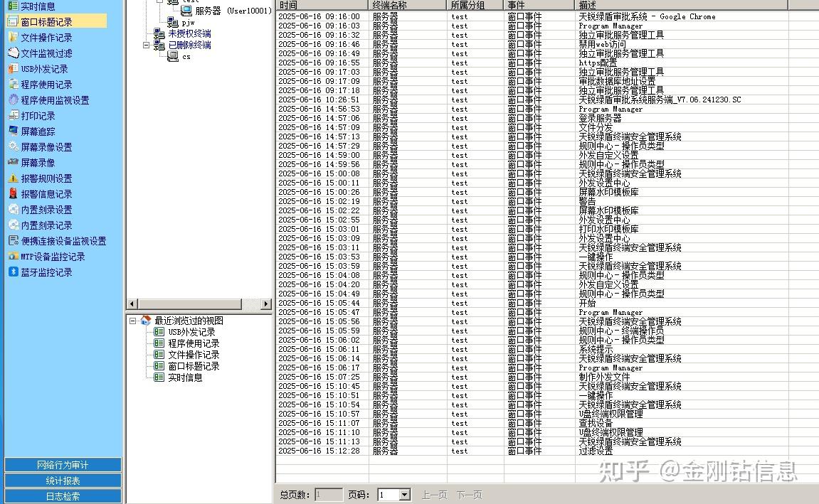The width and height of the screenshot is (819, 504).
Task: Click the 蓝牙监控记录 bluetooth icon
Action: (x=13, y=272)
